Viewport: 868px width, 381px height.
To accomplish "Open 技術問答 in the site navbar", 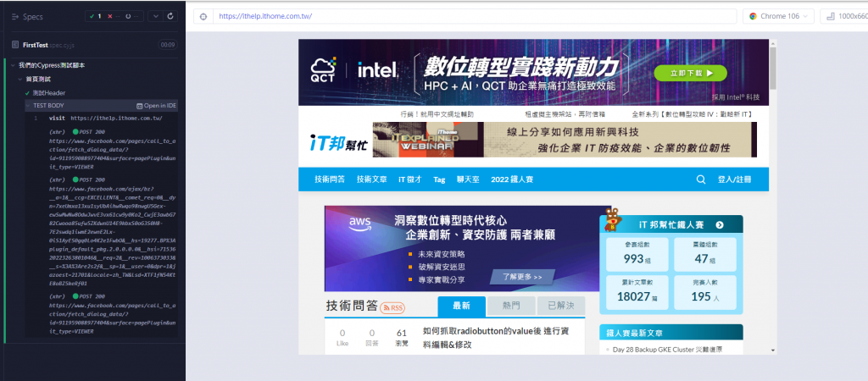I will click(330, 179).
